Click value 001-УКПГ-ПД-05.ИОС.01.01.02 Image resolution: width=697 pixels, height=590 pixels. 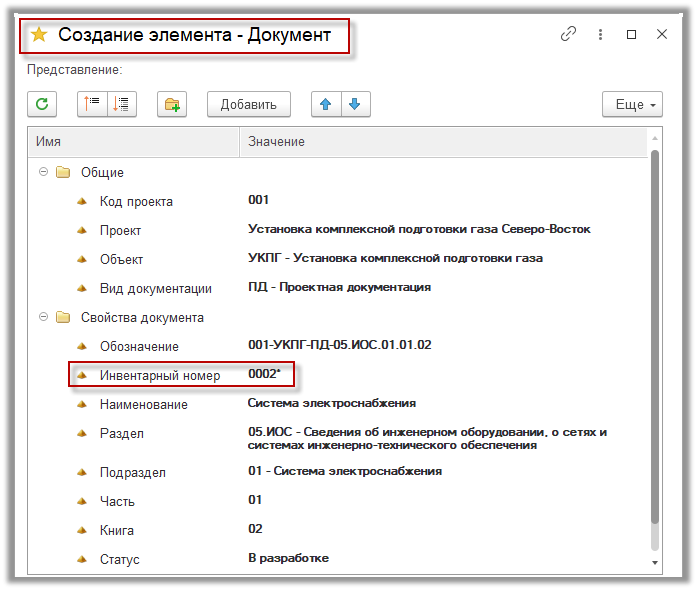[x=340, y=345]
